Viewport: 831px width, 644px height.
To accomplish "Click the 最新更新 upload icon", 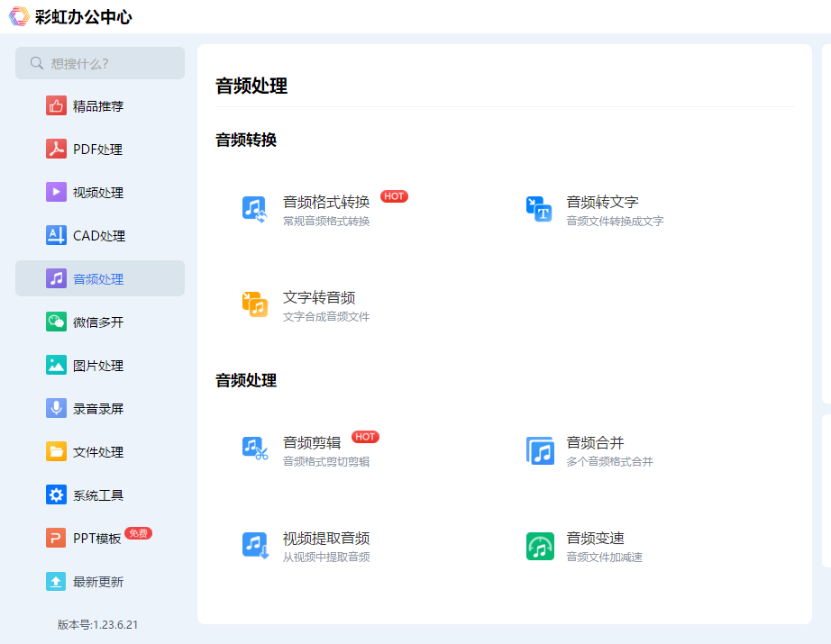I will pos(56,581).
